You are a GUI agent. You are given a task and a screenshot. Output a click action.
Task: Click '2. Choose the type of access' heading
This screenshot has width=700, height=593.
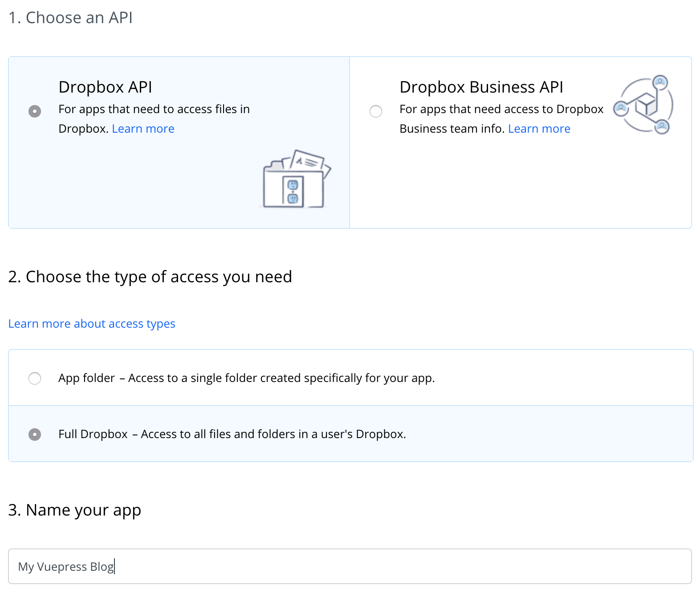(x=150, y=277)
